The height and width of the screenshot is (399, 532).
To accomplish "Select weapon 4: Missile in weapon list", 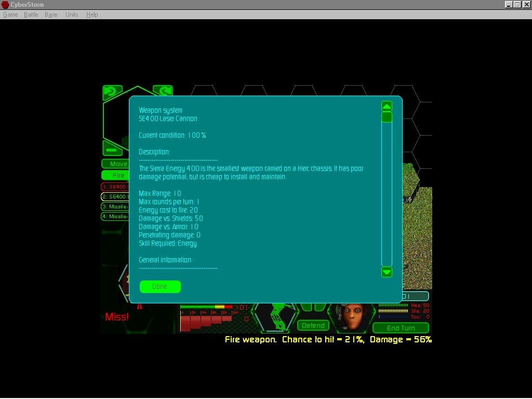I will click(x=115, y=217).
